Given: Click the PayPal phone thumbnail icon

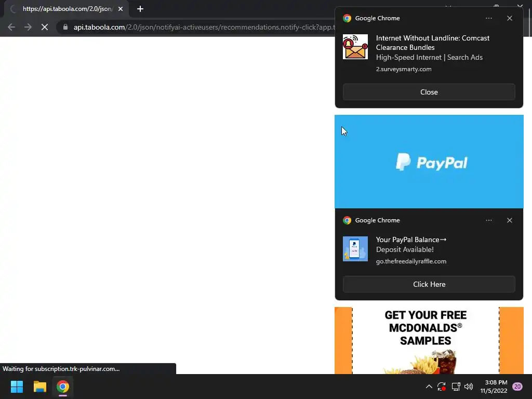Looking at the screenshot, I should [x=355, y=249].
